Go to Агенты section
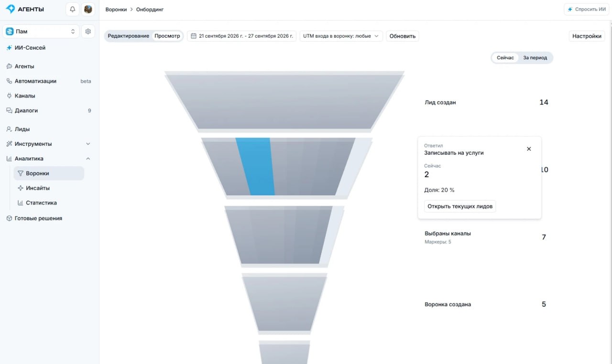This screenshot has height=364, width=612. click(24, 66)
